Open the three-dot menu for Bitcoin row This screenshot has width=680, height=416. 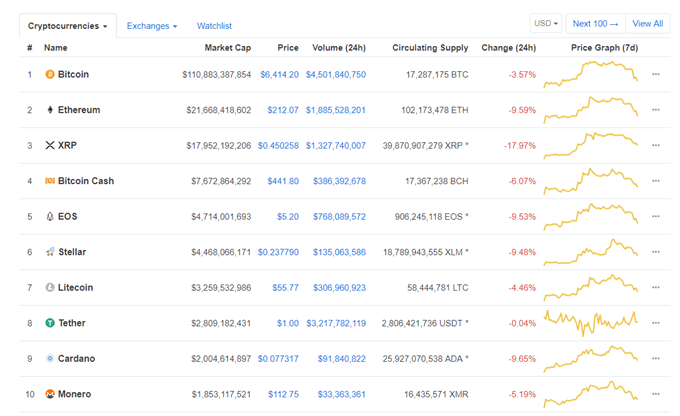click(656, 74)
